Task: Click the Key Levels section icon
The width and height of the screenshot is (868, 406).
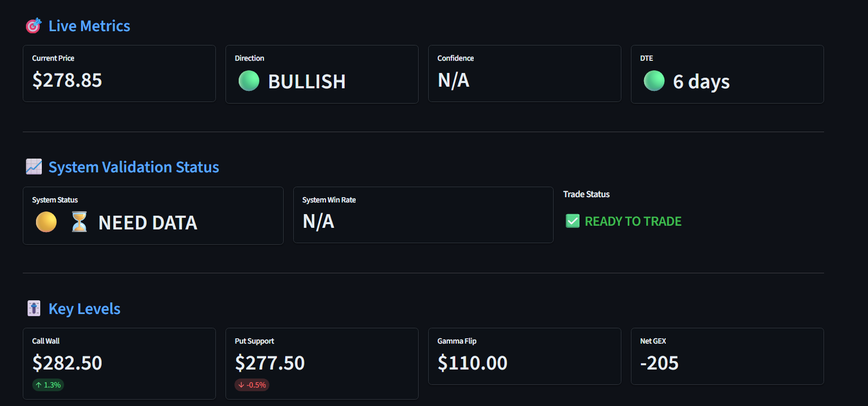Action: click(34, 308)
